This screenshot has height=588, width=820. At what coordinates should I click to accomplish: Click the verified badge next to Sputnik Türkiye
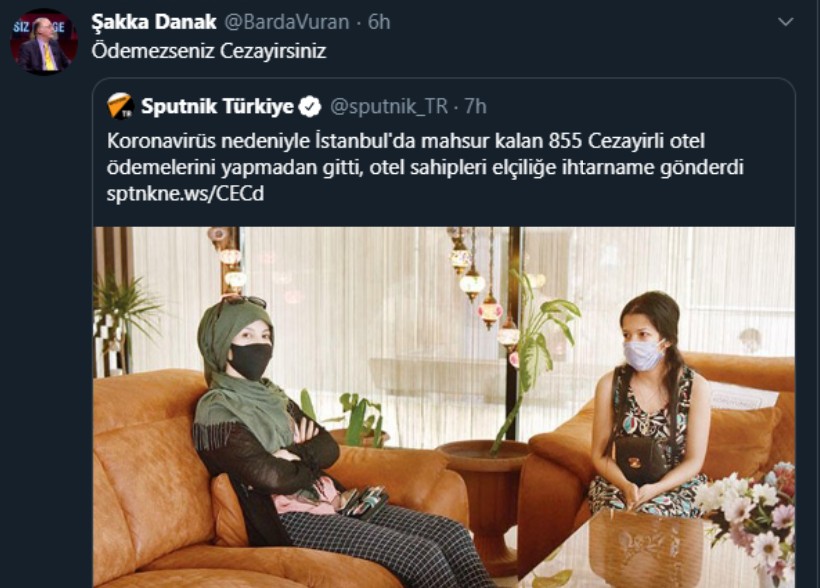point(310,107)
